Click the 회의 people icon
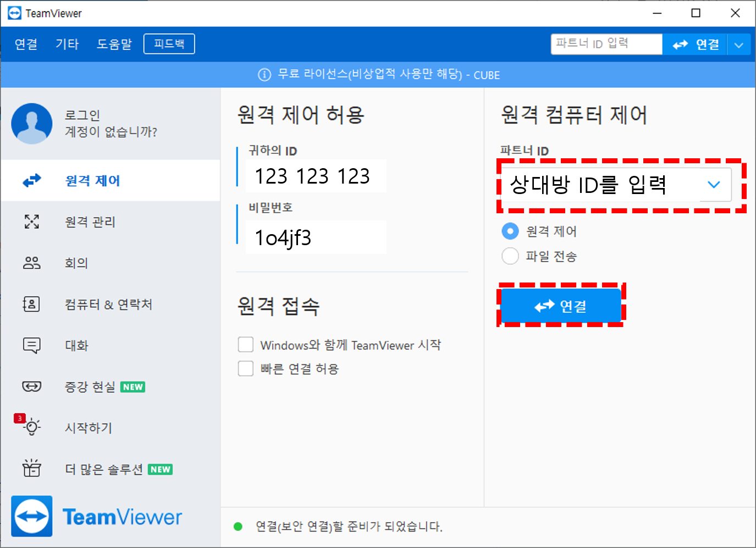The width and height of the screenshot is (756, 548). click(x=32, y=263)
